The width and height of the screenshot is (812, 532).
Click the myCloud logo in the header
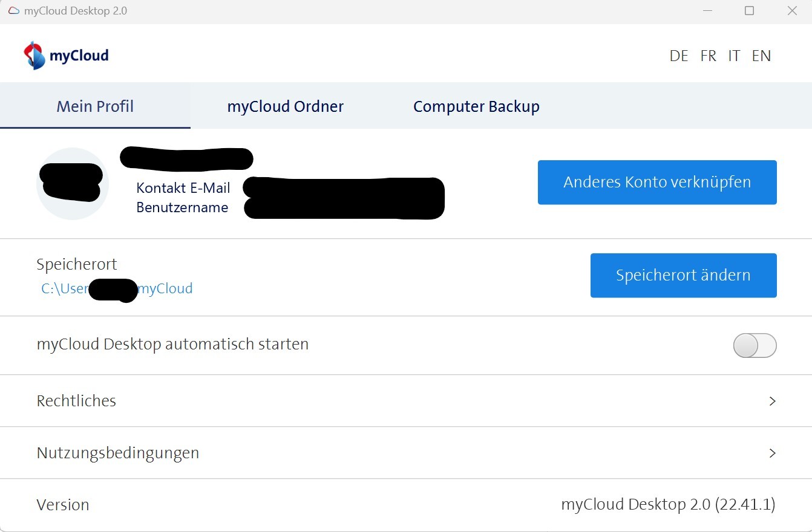coord(66,56)
